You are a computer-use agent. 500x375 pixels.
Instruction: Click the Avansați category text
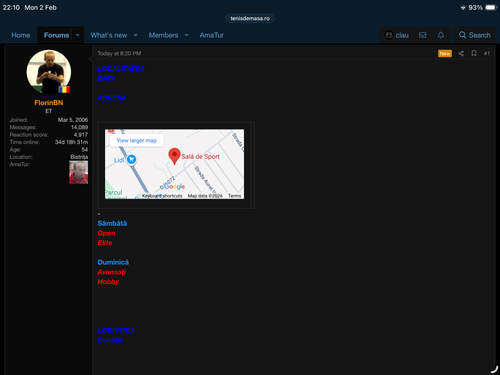[x=112, y=272]
